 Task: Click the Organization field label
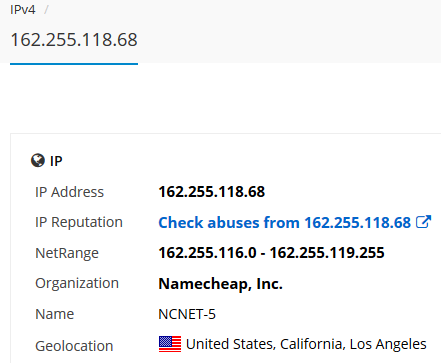[77, 283]
